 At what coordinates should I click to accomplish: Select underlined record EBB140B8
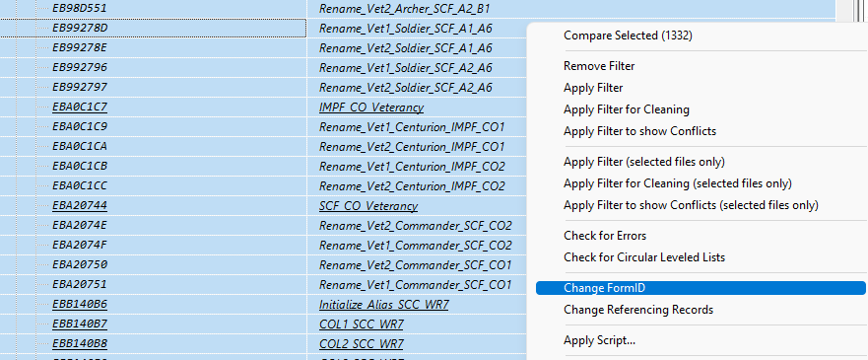tap(80, 343)
